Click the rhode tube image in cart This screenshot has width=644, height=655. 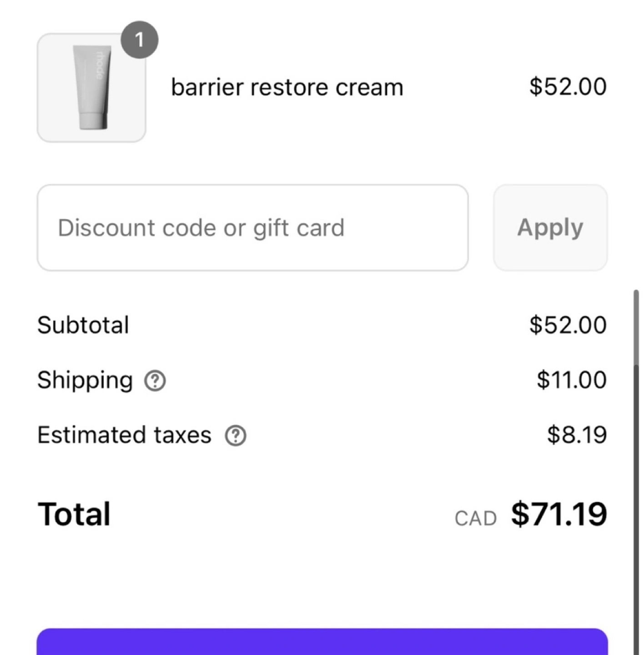pos(92,87)
